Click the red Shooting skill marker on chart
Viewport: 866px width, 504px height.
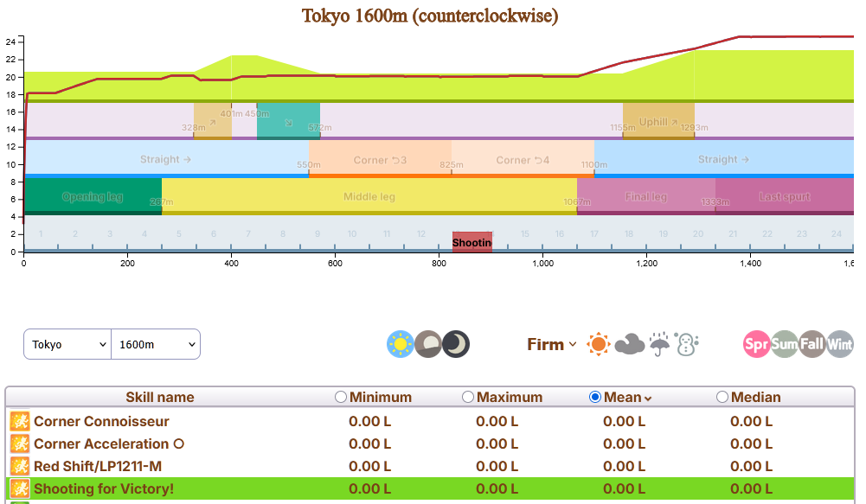point(472,242)
